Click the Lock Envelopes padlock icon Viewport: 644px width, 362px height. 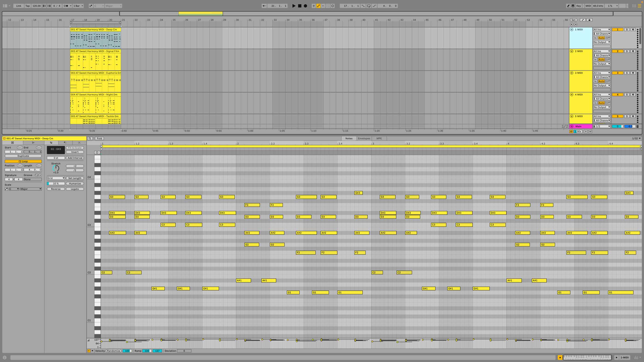[x=589, y=20]
